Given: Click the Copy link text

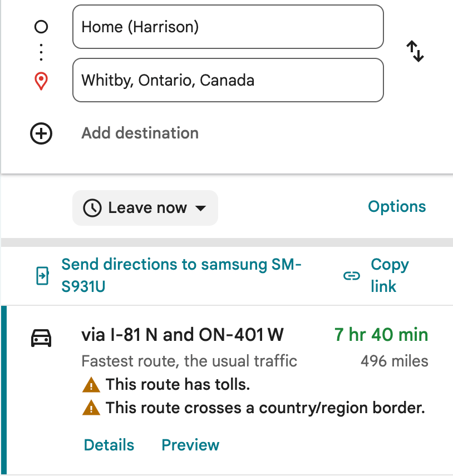Looking at the screenshot, I should coord(389,275).
